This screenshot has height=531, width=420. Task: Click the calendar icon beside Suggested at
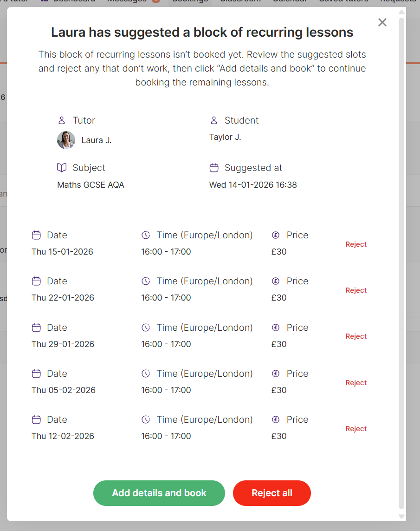pos(214,168)
